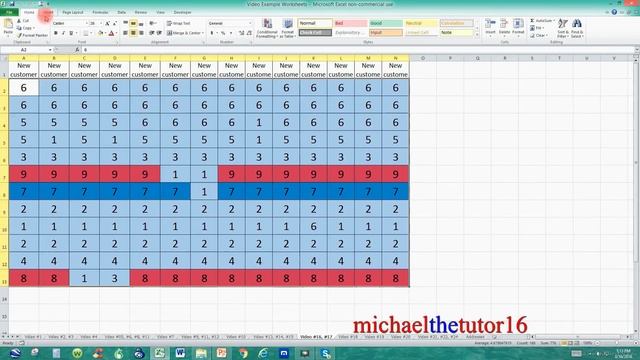Click the Clear button in Editing group

[x=539, y=36]
